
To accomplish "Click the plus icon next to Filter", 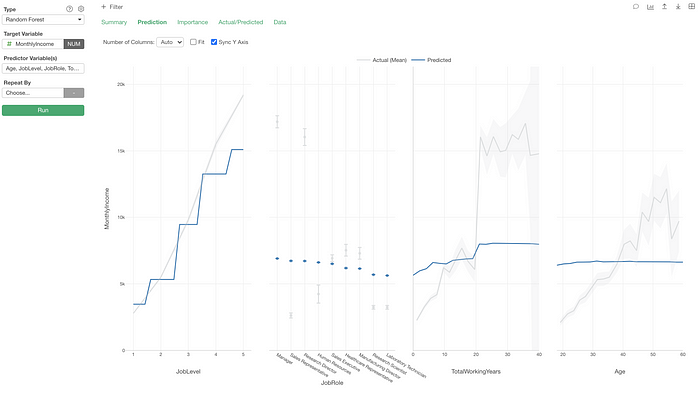I will 104,7.
